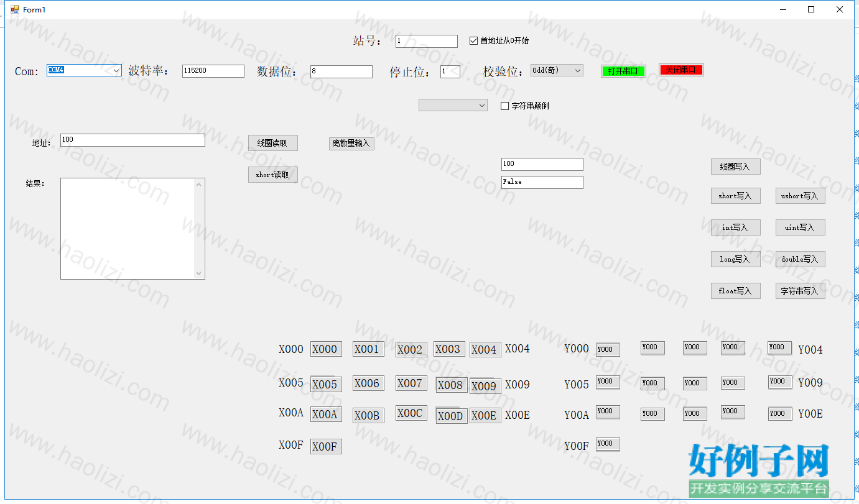Screen dimensions: 859x504
Task: Click the red 关闭串口 button
Action: [x=681, y=70]
